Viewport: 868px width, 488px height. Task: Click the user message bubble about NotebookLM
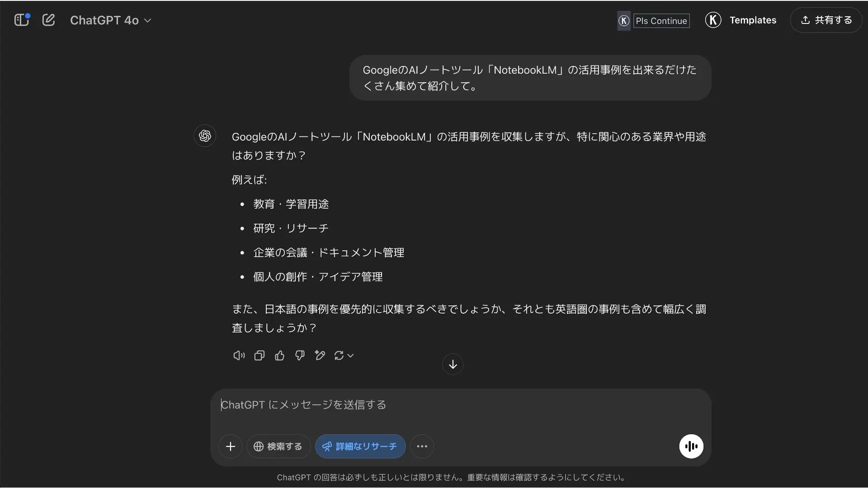[530, 78]
